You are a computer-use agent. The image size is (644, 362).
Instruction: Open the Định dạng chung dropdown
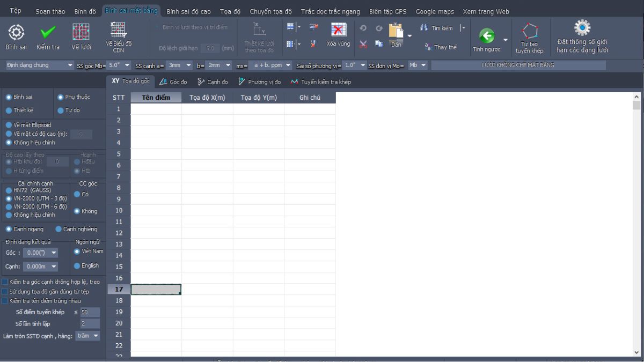39,65
